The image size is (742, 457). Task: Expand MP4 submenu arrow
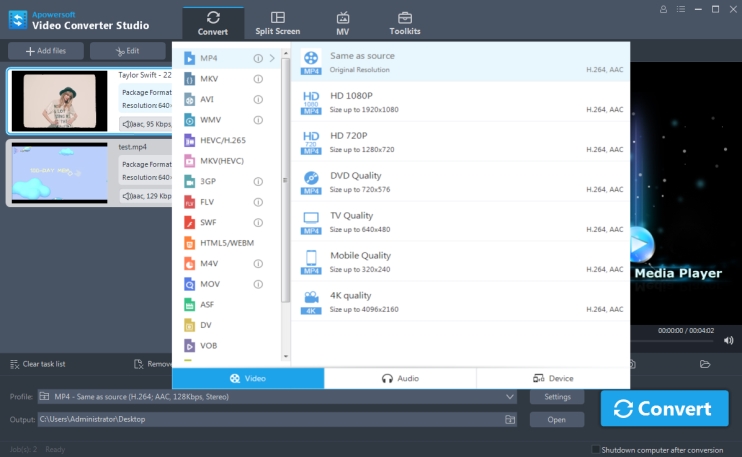coord(272,58)
